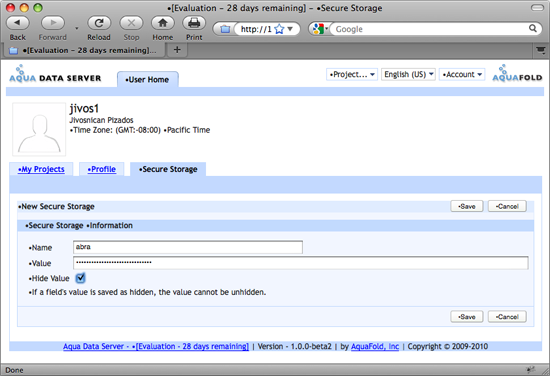This screenshot has height=376, width=550.
Task: Switch to the Profile tab
Action: (102, 169)
